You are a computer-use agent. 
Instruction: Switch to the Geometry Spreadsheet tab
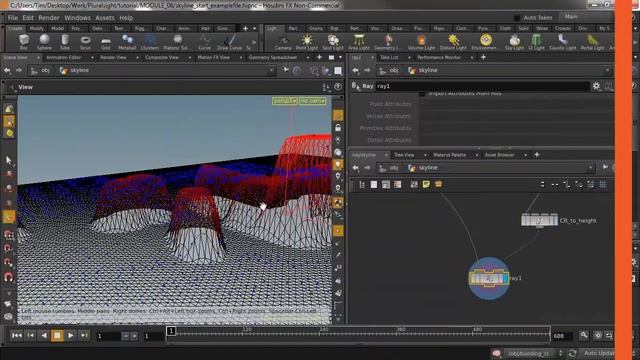pyautogui.click(x=273, y=58)
